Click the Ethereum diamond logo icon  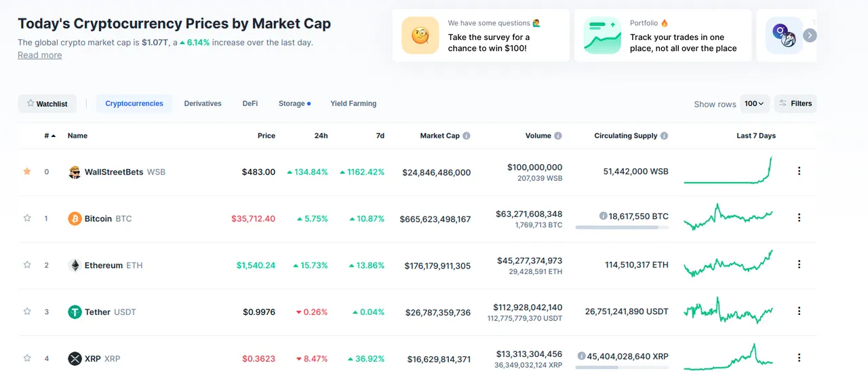pyautogui.click(x=75, y=265)
